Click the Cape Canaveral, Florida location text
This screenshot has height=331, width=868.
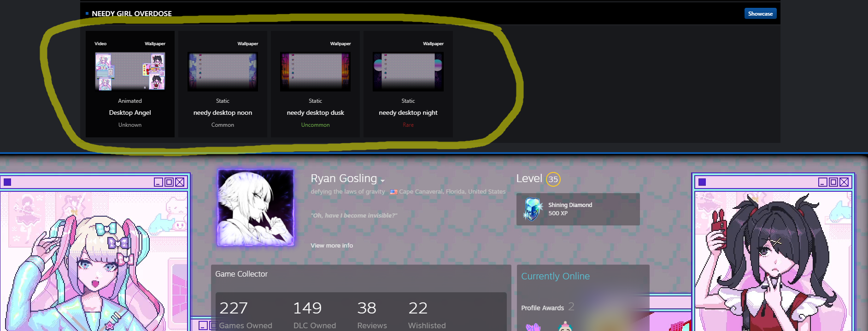coord(452,192)
